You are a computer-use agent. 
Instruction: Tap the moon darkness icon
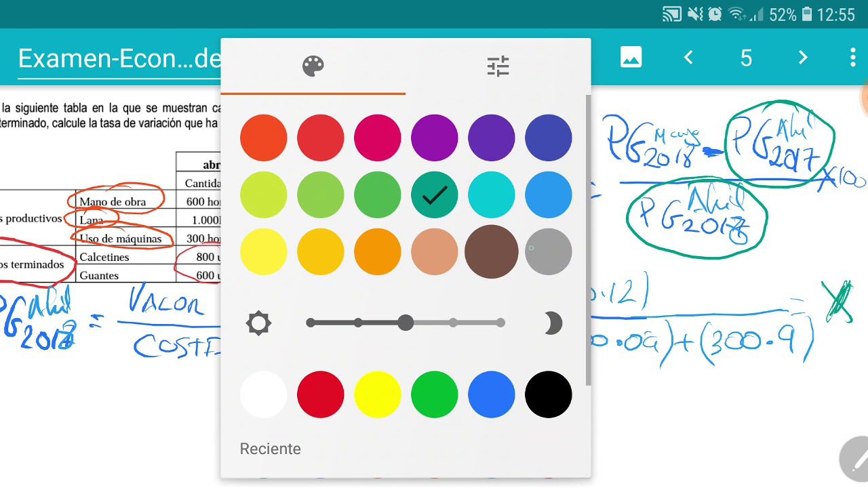(x=553, y=323)
